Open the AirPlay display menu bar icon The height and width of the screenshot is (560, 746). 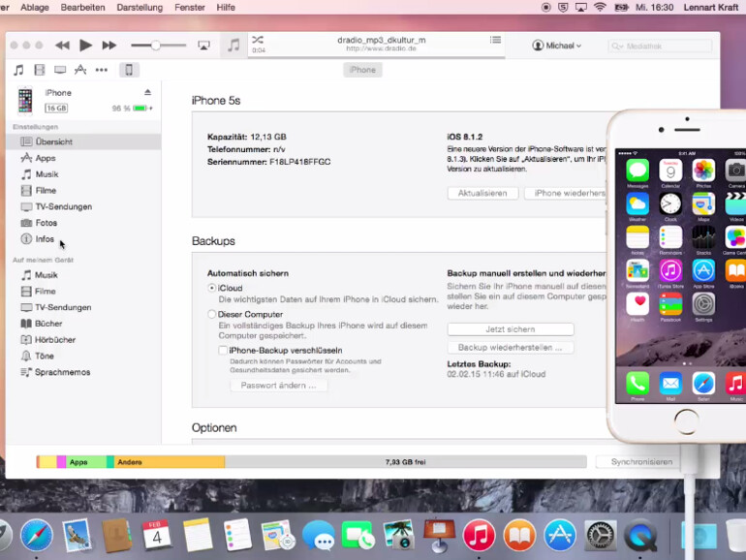click(581, 7)
